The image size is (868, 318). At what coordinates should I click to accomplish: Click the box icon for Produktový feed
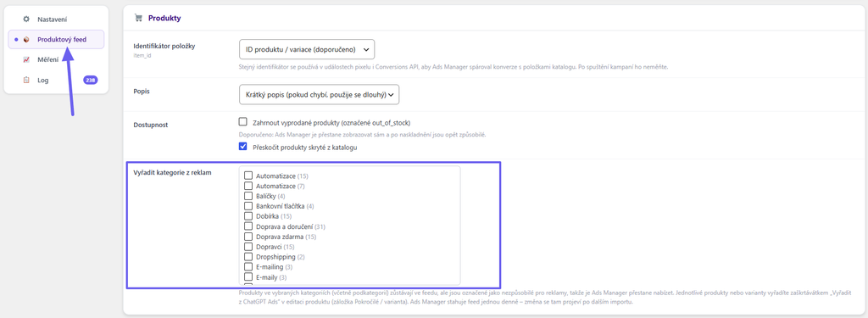[26, 39]
